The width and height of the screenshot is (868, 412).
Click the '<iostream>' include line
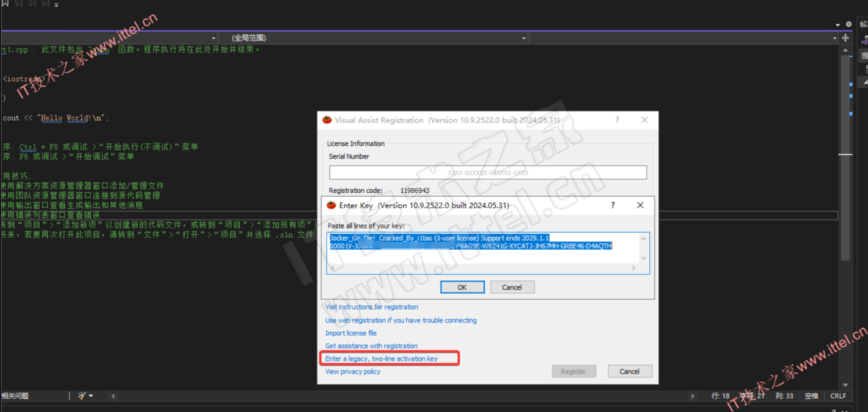pos(23,79)
